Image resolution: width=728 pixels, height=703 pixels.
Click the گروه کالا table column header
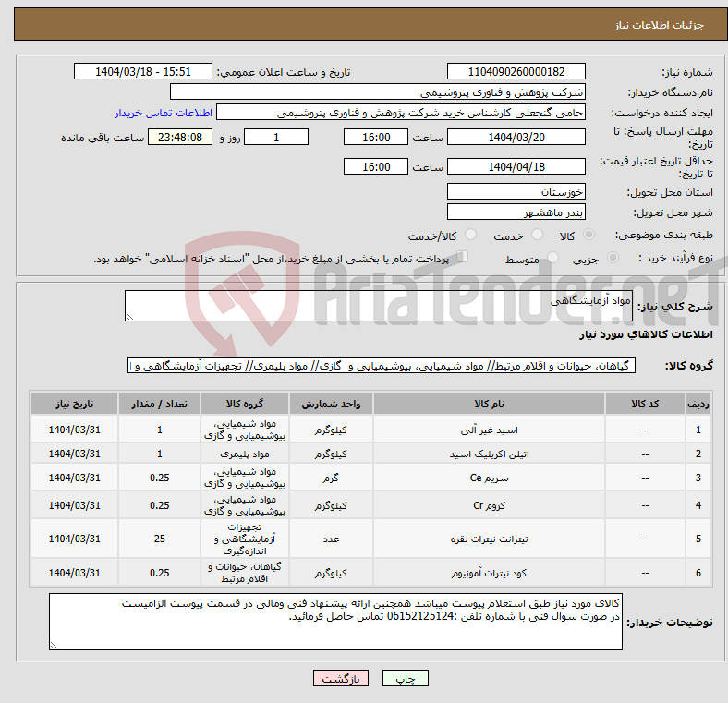pyautogui.click(x=245, y=404)
